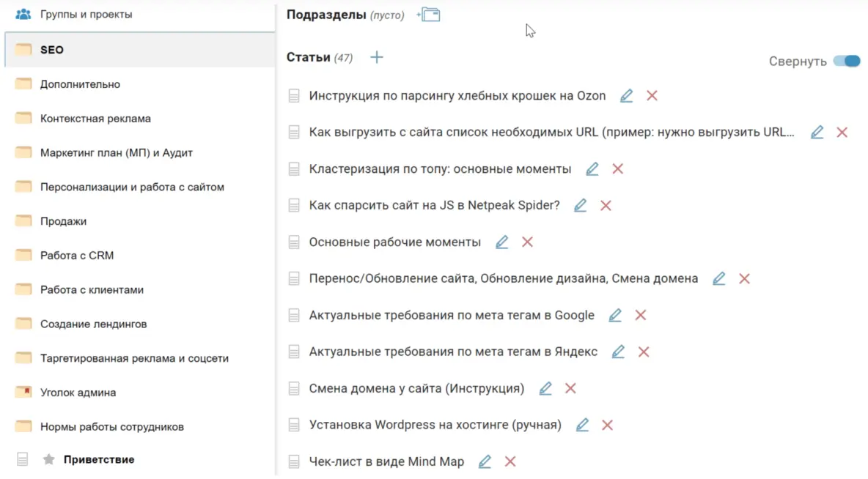Toggle the 'Свернуть' switch
The width and height of the screenshot is (868, 479).
847,62
